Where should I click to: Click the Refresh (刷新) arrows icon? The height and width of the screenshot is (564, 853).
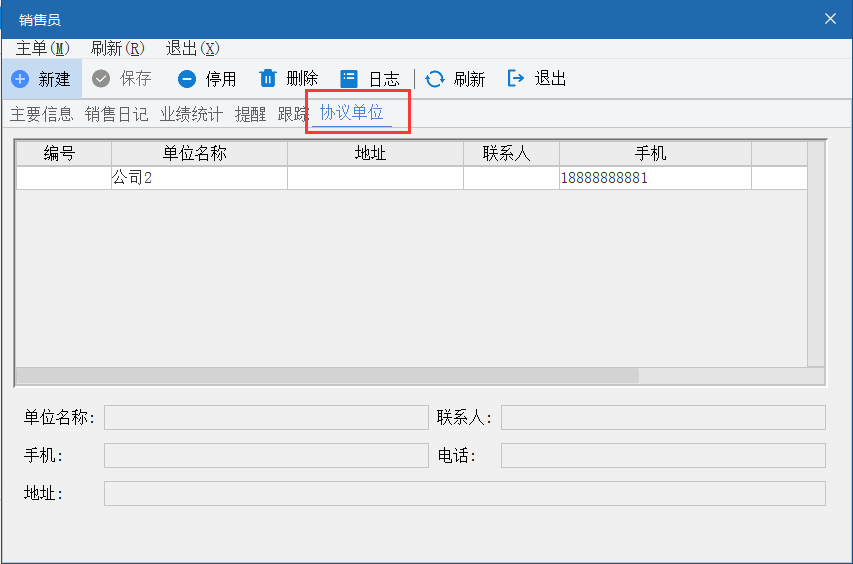tap(435, 79)
